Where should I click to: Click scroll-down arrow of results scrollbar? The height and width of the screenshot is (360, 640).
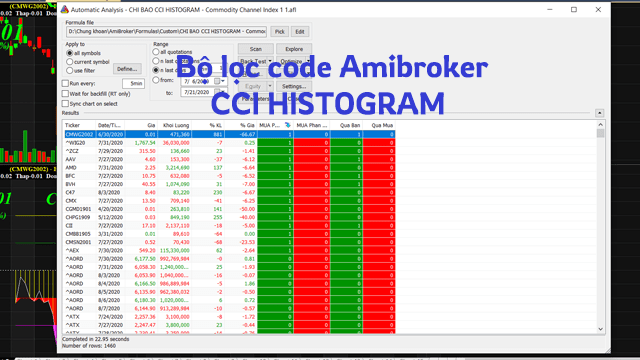(x=600, y=329)
